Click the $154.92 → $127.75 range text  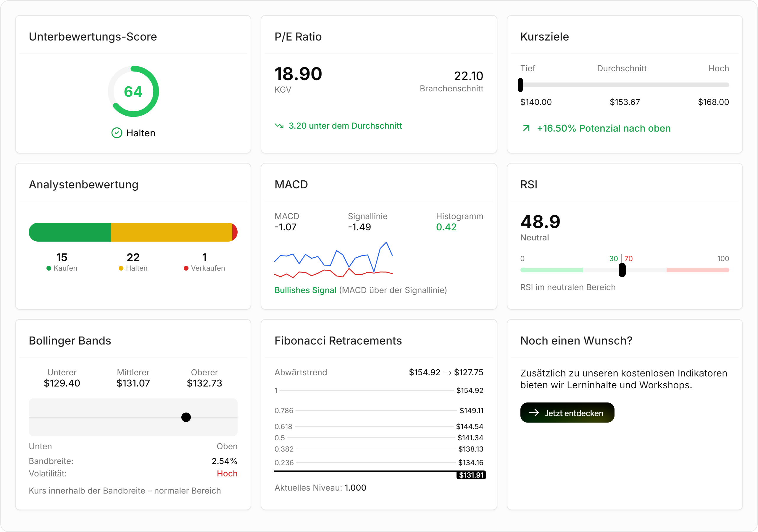coord(446,372)
